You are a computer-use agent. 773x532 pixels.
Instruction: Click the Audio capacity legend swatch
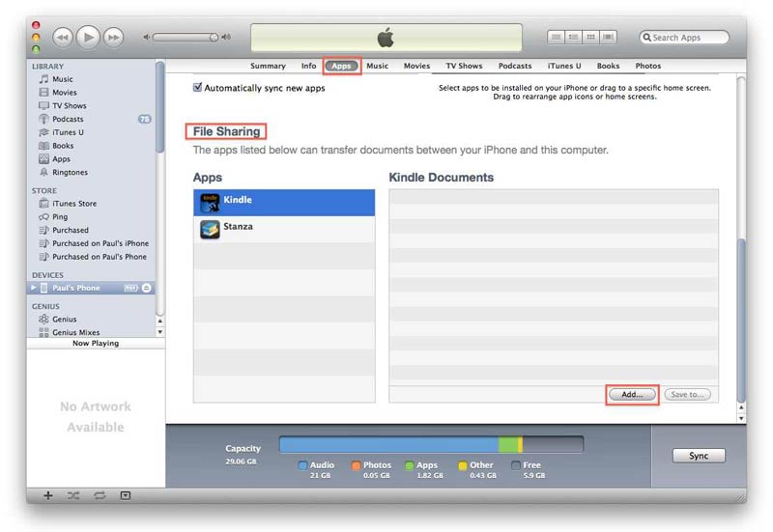pos(302,465)
